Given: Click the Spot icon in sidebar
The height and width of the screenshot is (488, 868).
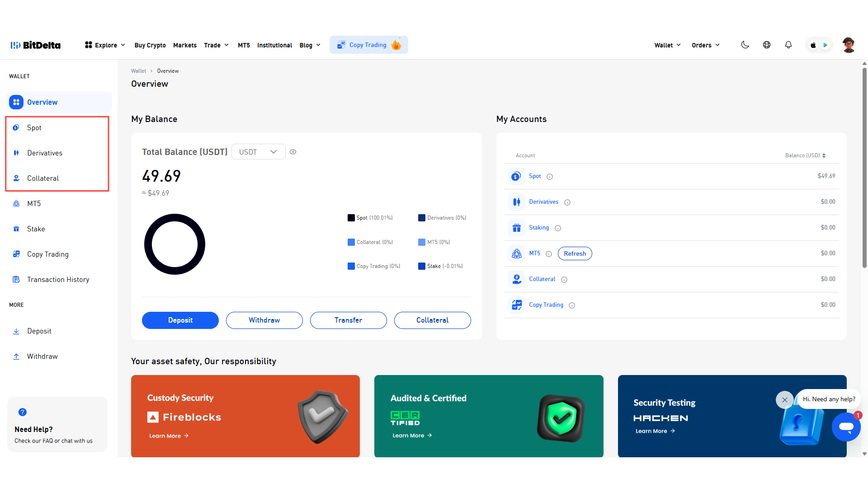Looking at the screenshot, I should point(16,127).
